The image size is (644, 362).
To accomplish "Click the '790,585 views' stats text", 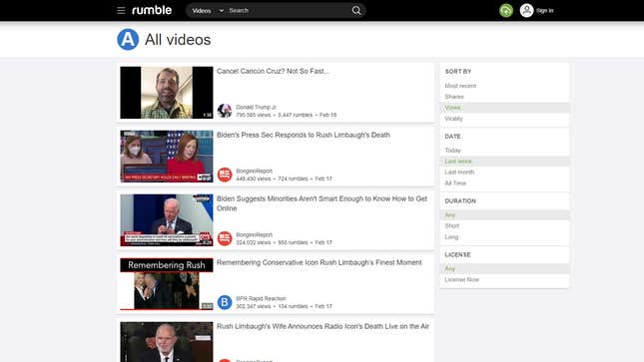I will coord(253,115).
